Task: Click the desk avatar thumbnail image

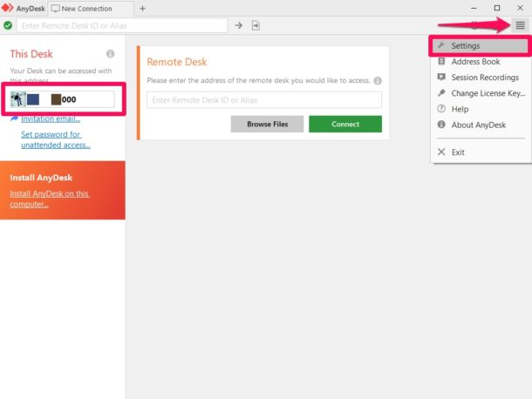Action: (x=17, y=99)
